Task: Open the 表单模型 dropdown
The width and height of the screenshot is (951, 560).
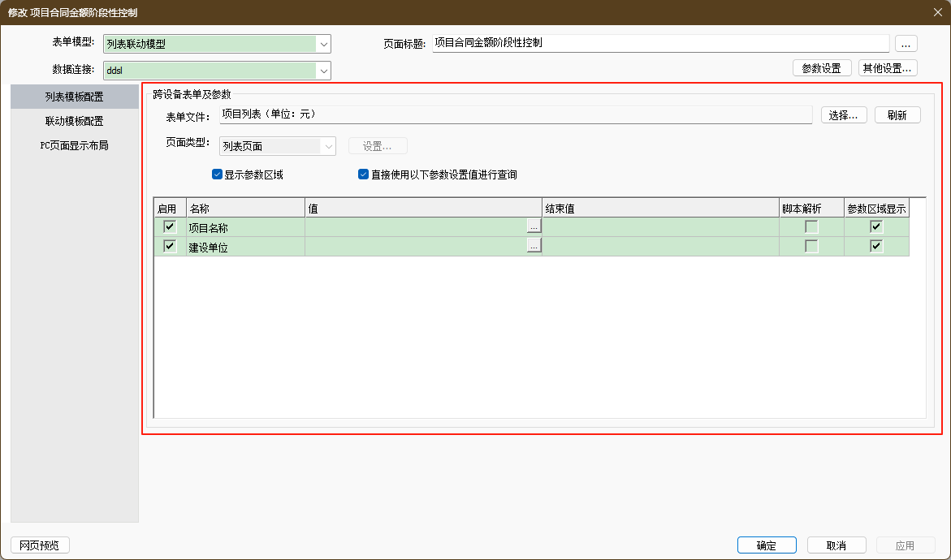Action: point(324,45)
